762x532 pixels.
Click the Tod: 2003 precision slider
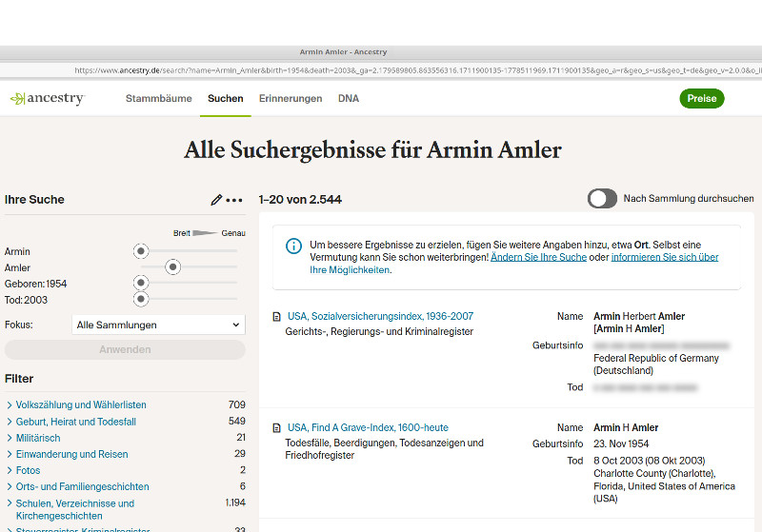pyautogui.click(x=141, y=299)
